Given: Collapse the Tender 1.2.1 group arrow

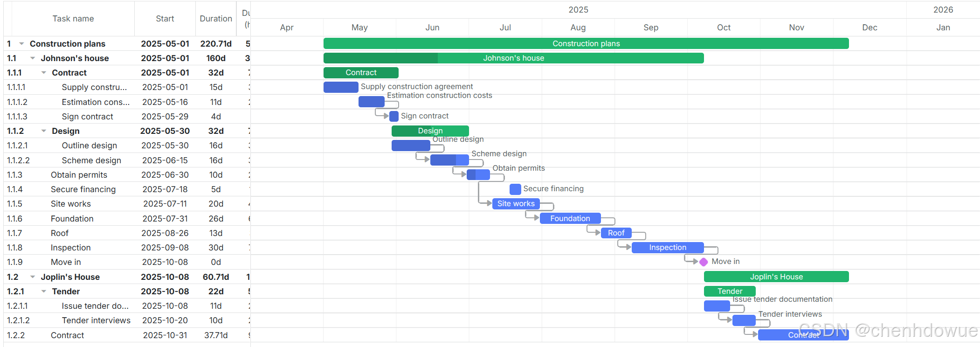Looking at the screenshot, I should click(44, 291).
